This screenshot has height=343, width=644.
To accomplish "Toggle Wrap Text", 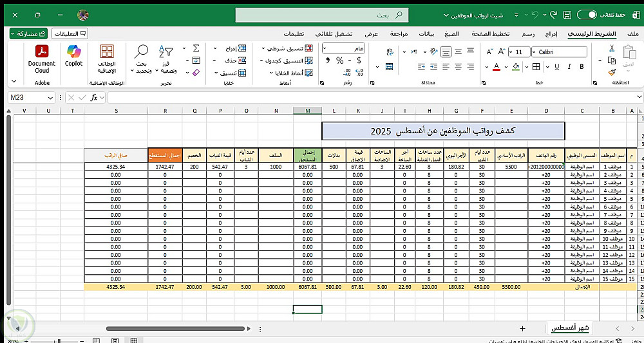I will click(390, 51).
